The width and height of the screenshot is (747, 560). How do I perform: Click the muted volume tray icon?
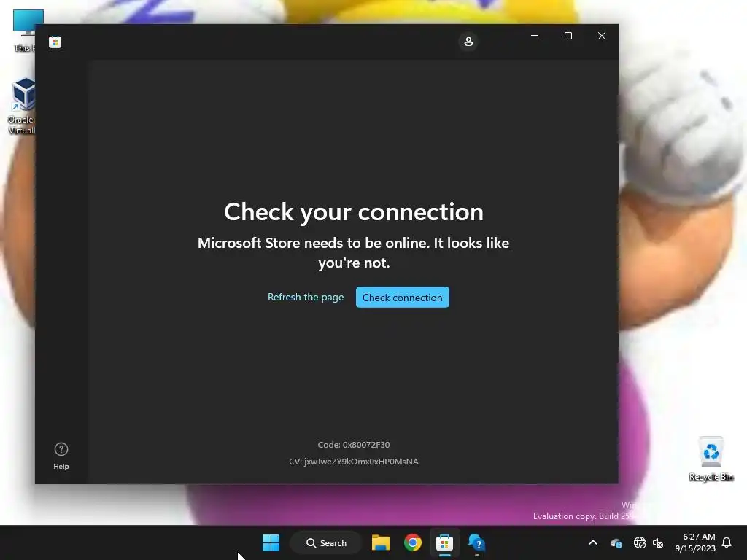click(658, 542)
